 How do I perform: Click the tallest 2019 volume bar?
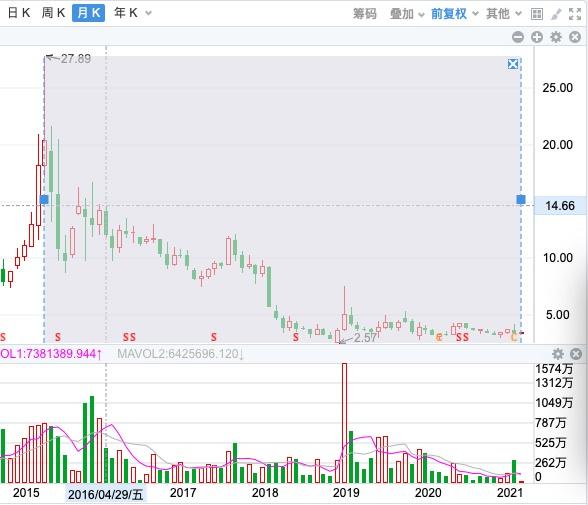(x=344, y=423)
